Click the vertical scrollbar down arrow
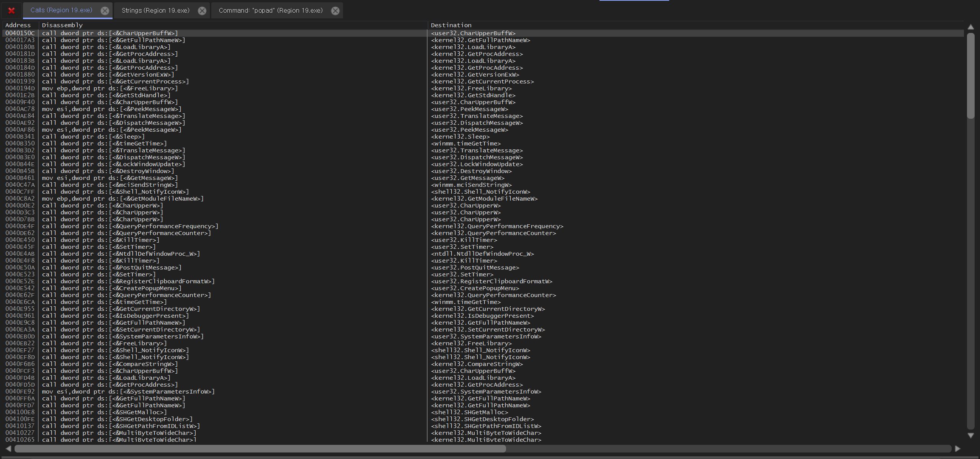 pos(970,436)
